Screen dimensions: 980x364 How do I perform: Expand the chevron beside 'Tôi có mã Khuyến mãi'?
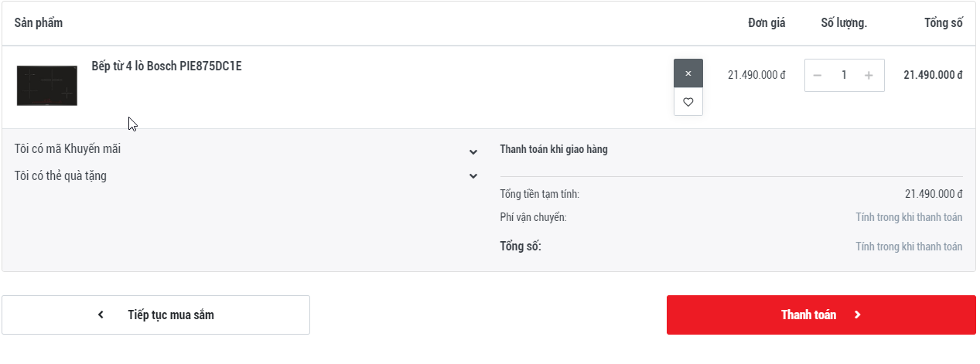(x=473, y=152)
